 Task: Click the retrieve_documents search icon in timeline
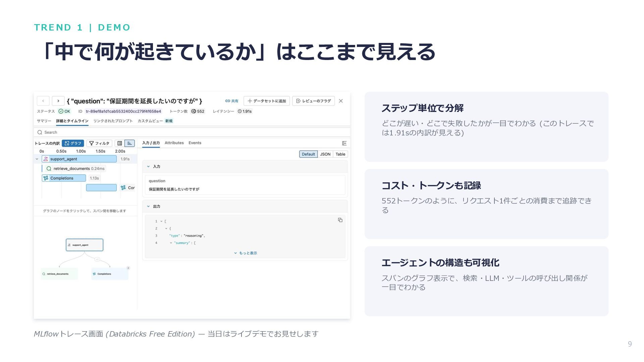49,169
